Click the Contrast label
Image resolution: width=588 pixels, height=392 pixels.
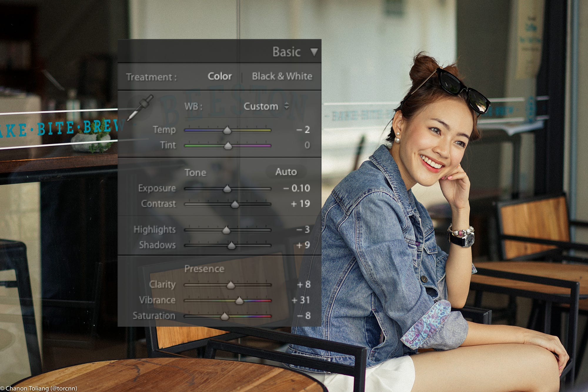pyautogui.click(x=158, y=203)
